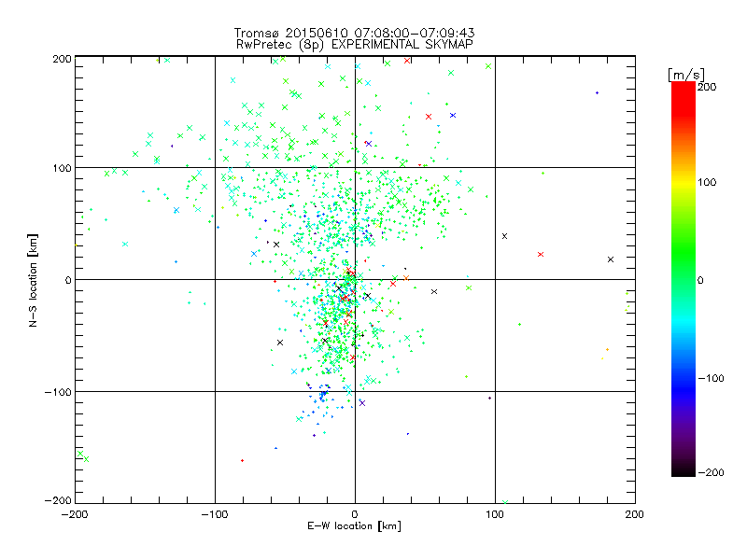This screenshot has height=560, width=747.
Task: Click the velocity colorbar gradient
Action: (684, 278)
